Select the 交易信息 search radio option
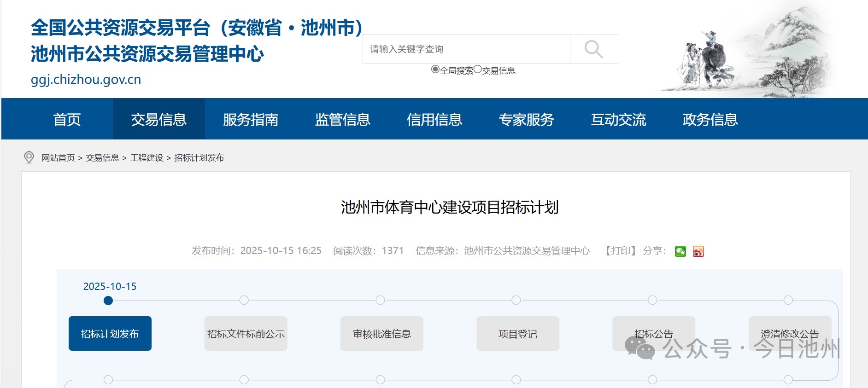The height and width of the screenshot is (388, 868). (x=477, y=69)
